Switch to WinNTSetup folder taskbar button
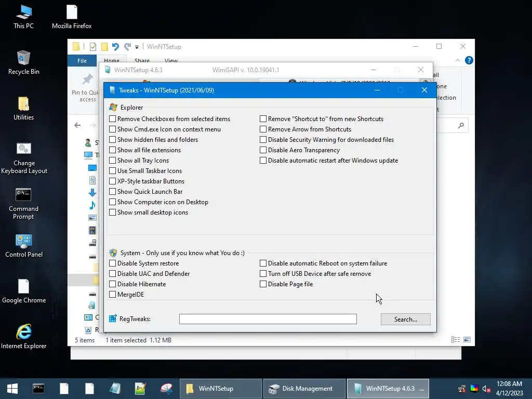The height and width of the screenshot is (399, 532). pyautogui.click(x=220, y=389)
